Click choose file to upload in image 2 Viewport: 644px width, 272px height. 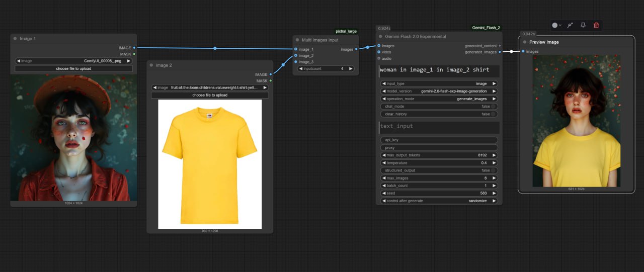click(210, 95)
